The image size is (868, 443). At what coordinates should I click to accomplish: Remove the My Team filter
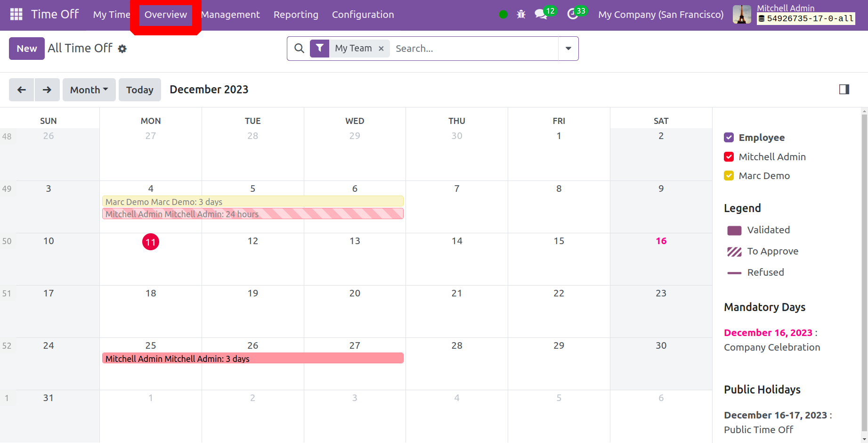[x=381, y=49]
